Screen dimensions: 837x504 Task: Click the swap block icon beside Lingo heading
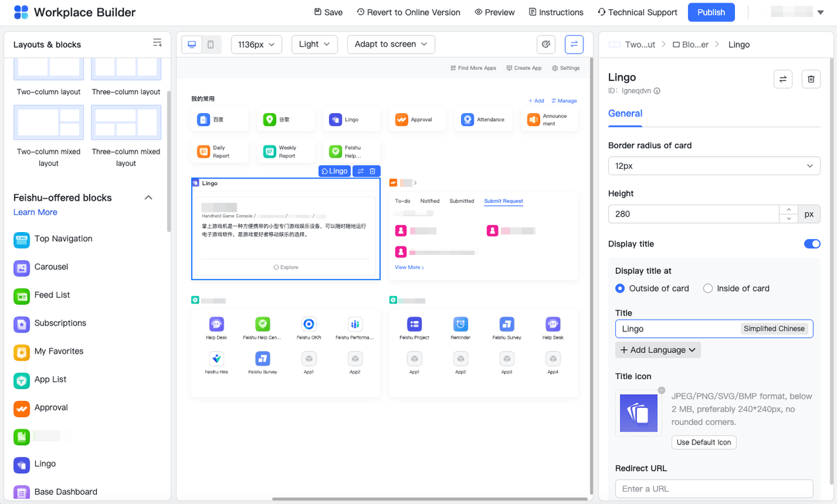783,79
